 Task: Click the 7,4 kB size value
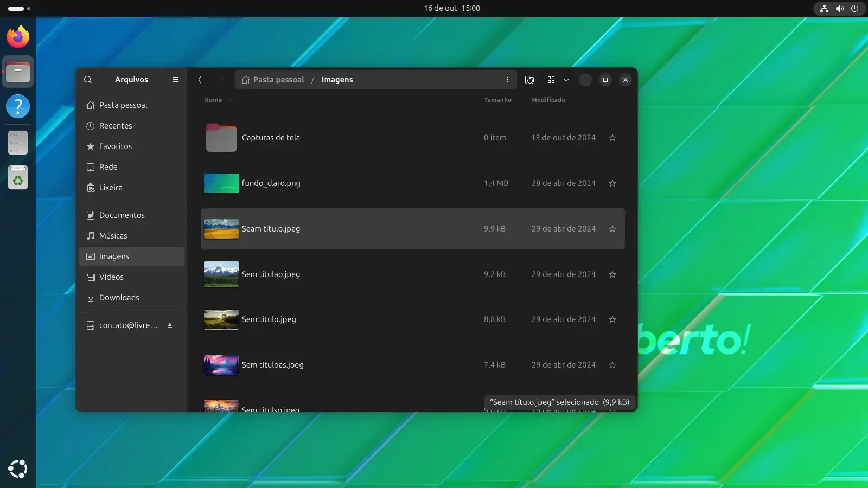point(494,365)
